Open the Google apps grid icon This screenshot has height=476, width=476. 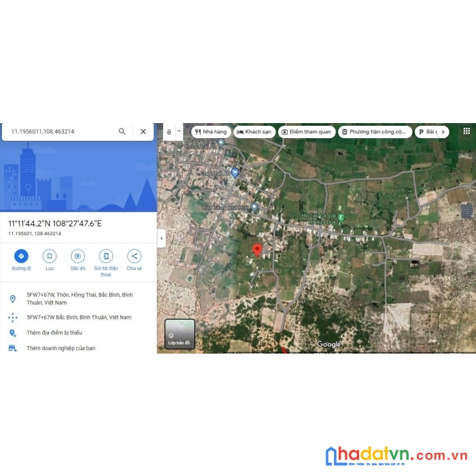466,131
